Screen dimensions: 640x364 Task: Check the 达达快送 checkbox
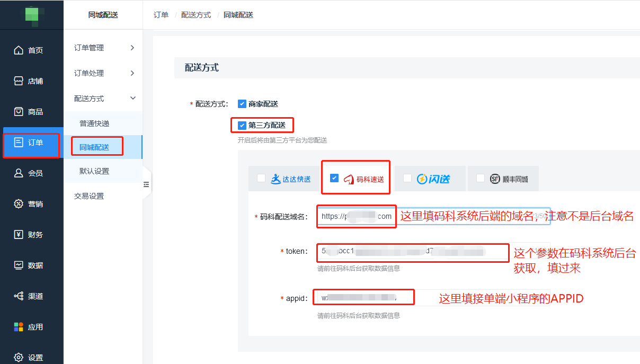coord(261,178)
